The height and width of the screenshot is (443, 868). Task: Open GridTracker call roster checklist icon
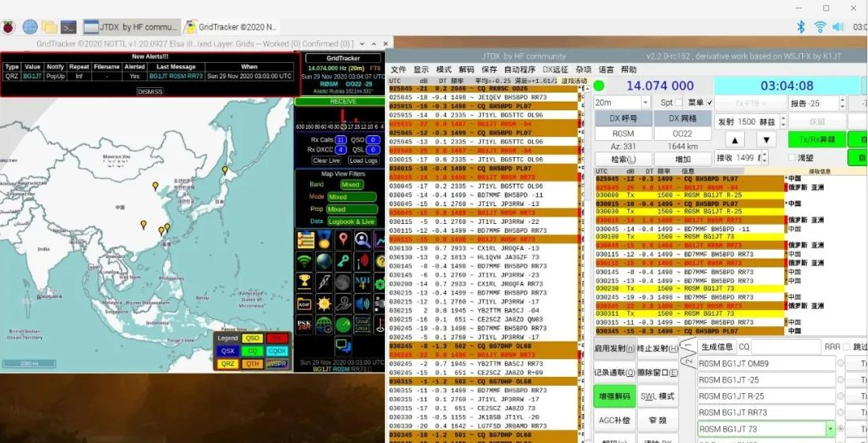(x=306, y=240)
